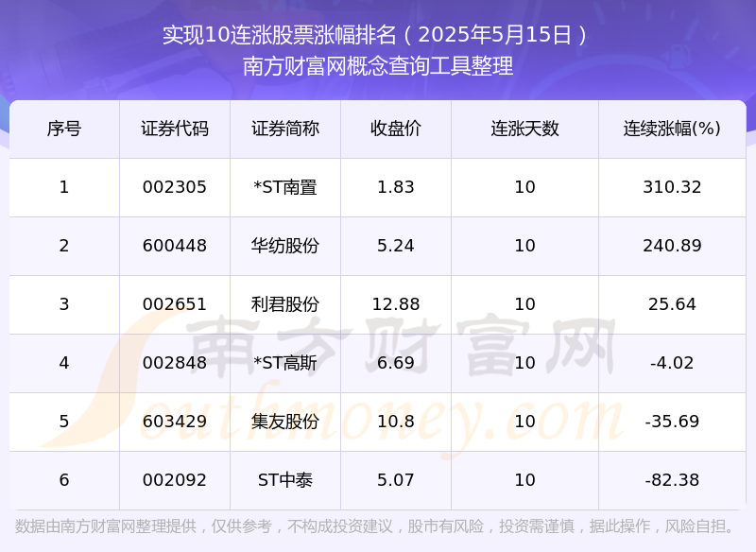This screenshot has width=756, height=552.
Task: Click 连涨天数 value in *ST高斯 row
Action: 524,363
